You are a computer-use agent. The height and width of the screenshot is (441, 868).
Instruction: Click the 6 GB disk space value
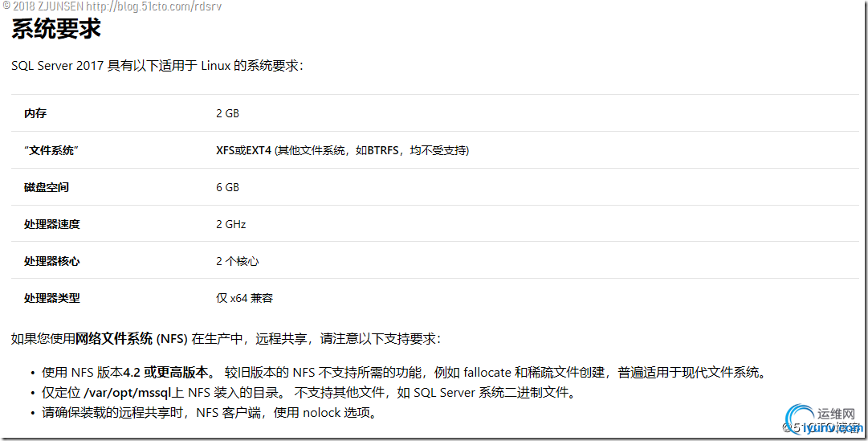pyautogui.click(x=227, y=187)
